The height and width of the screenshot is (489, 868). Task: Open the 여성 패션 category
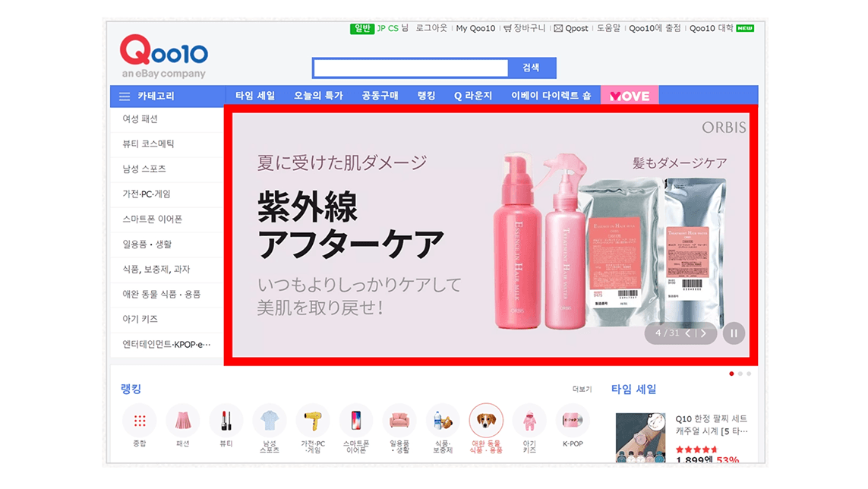point(166,119)
